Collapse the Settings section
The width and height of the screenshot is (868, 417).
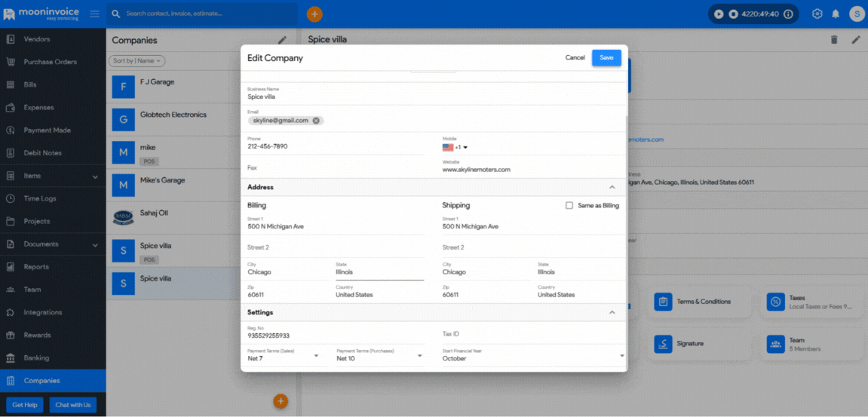click(612, 312)
